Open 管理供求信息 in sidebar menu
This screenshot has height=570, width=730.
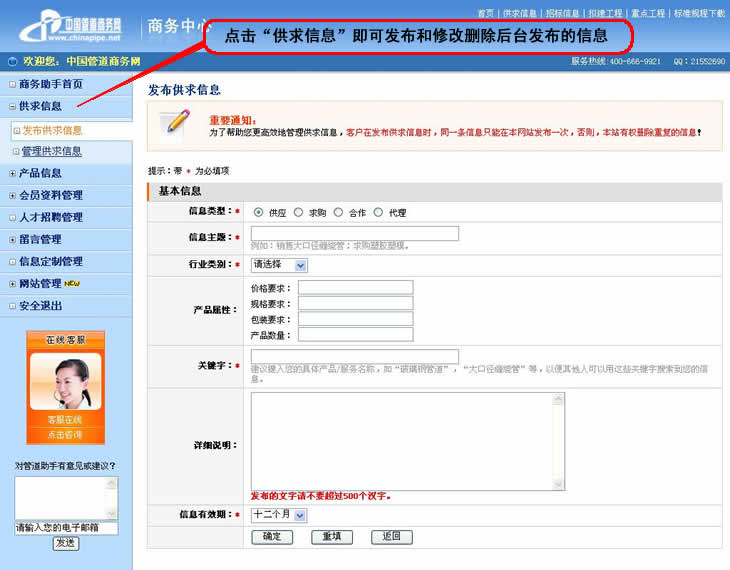tap(52, 152)
